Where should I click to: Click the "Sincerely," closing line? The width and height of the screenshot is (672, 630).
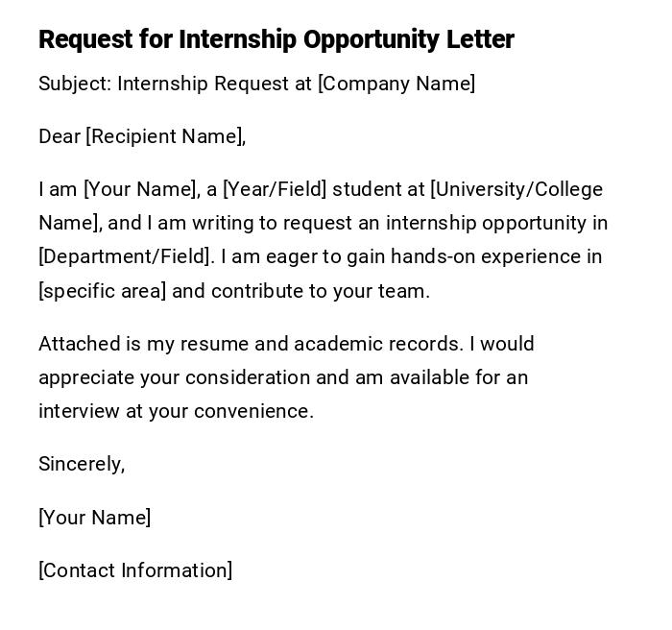click(x=82, y=464)
